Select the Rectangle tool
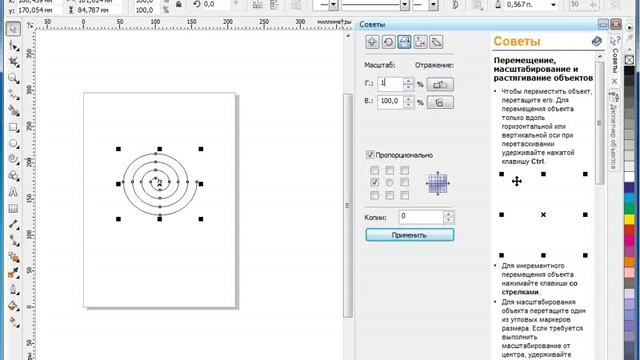This screenshot has width=640, height=360. pos(13,127)
